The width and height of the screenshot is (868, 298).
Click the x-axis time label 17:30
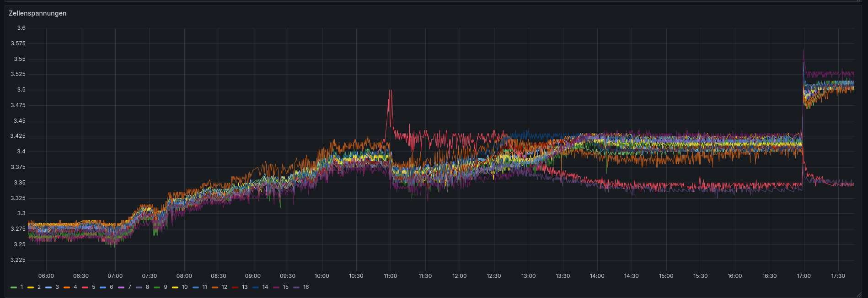[x=838, y=276]
